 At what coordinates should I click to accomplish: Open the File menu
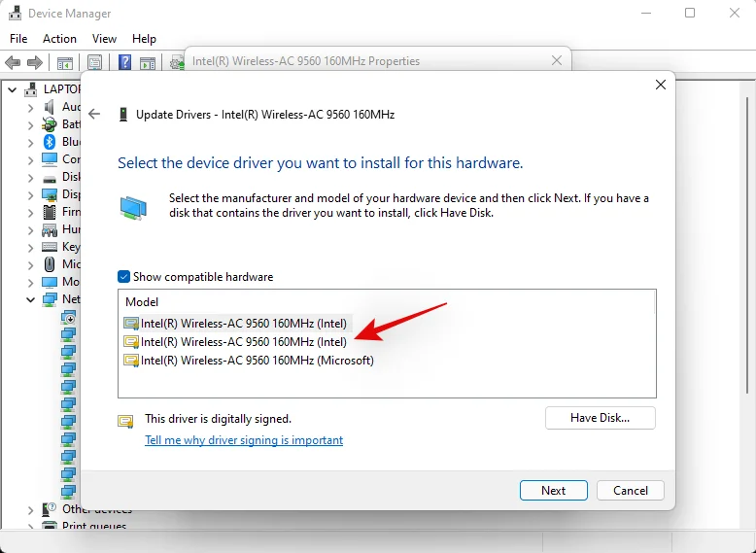click(18, 39)
